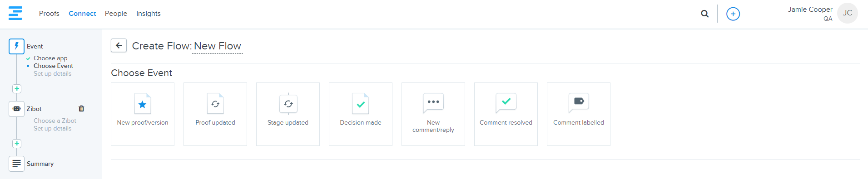The width and height of the screenshot is (868, 179).
Task: Select the Comment resolved event
Action: tap(506, 114)
